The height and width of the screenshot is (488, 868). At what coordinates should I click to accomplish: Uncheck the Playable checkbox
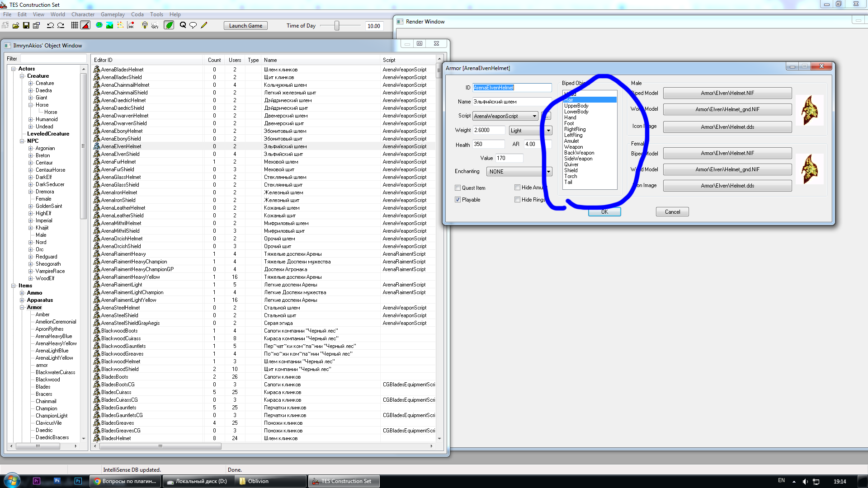point(458,200)
